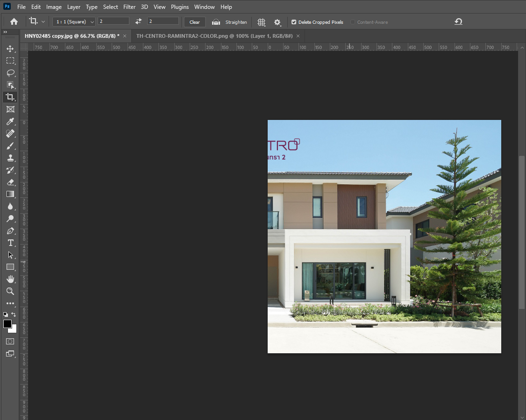
Task: Click the crop width input field
Action: (114, 21)
